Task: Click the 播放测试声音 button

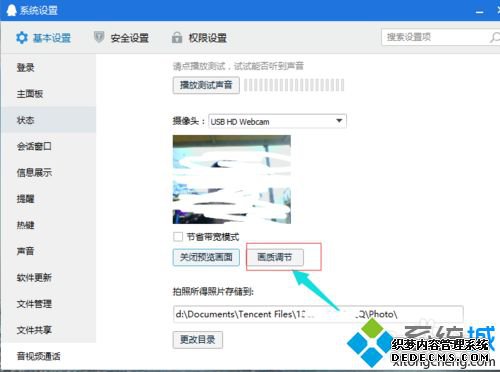Action: (x=206, y=85)
